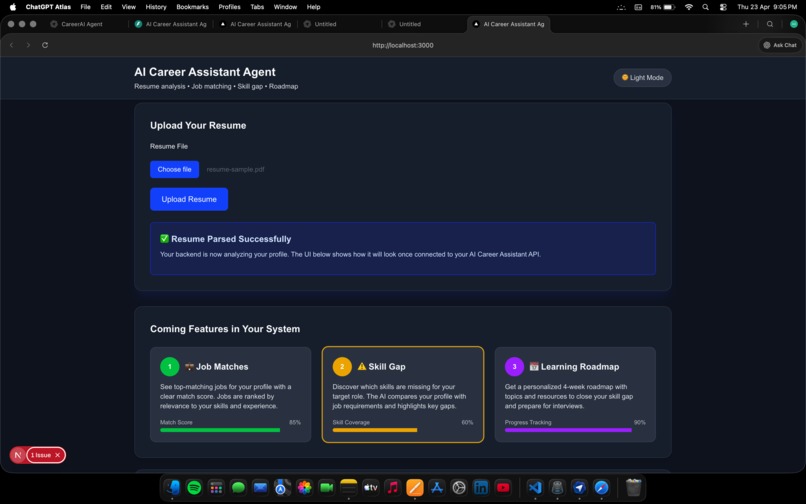Open Launchpad from the dock
The width and height of the screenshot is (806, 504).
216,487
